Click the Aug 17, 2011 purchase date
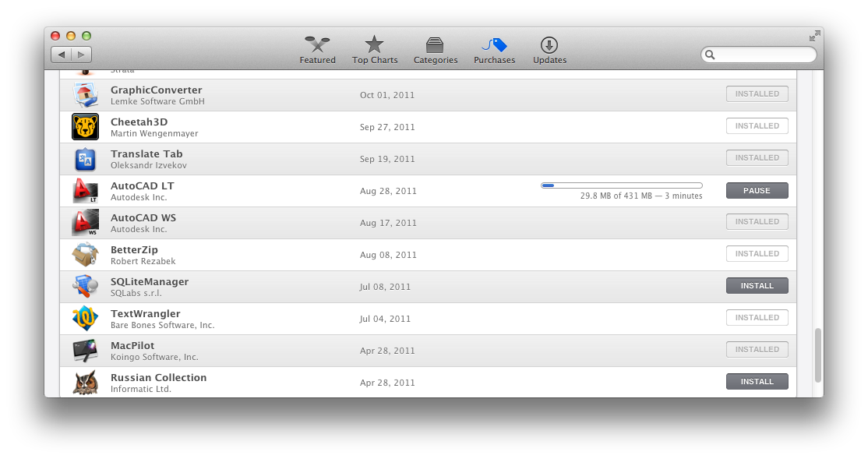The image size is (868, 459). [x=387, y=223]
